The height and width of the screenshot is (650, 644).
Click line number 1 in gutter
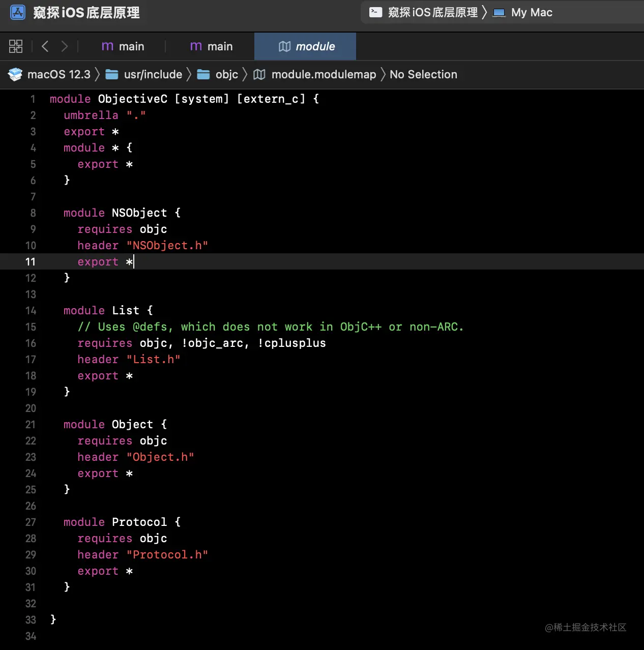[x=33, y=99]
